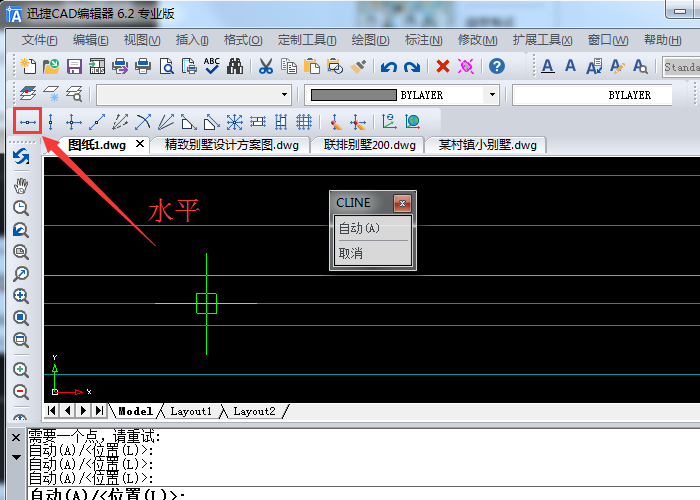
Task: Click the pan hand tool
Action: 21,186
